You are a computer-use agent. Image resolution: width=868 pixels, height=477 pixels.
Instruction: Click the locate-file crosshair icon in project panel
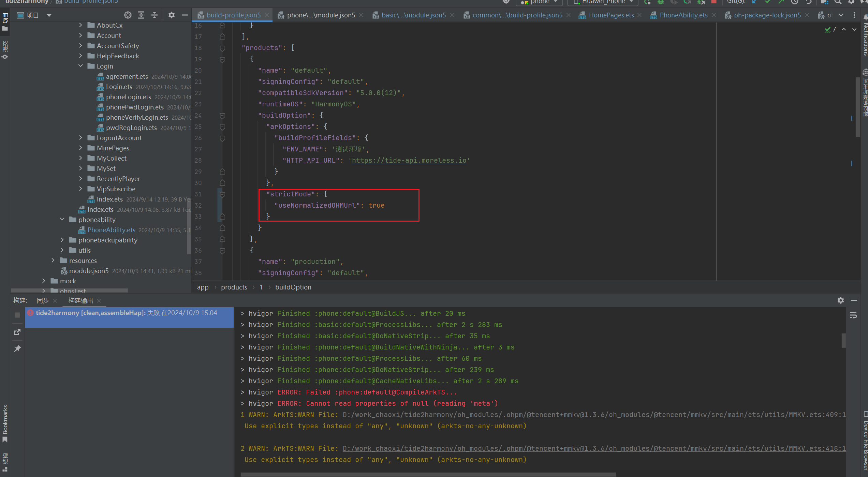(x=128, y=15)
